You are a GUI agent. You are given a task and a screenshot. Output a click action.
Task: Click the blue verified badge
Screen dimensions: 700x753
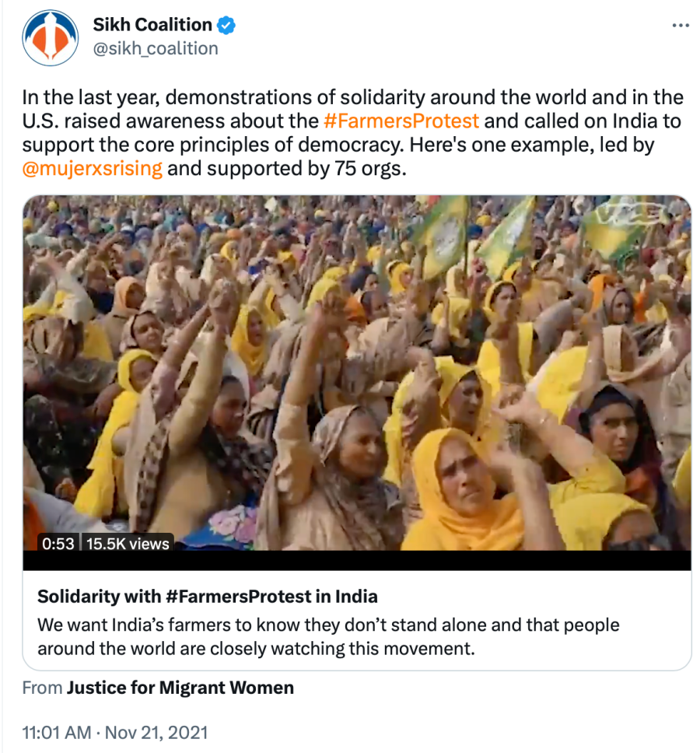tap(226, 25)
